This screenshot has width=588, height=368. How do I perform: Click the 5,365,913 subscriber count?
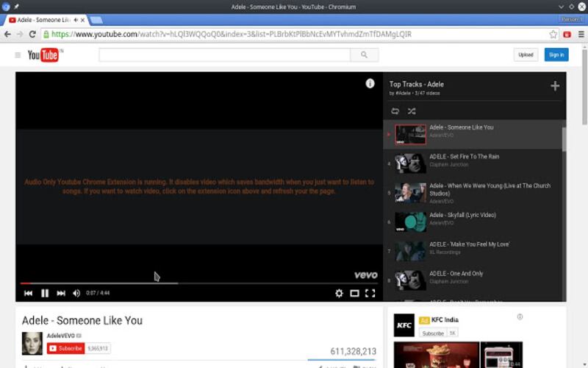click(x=98, y=348)
